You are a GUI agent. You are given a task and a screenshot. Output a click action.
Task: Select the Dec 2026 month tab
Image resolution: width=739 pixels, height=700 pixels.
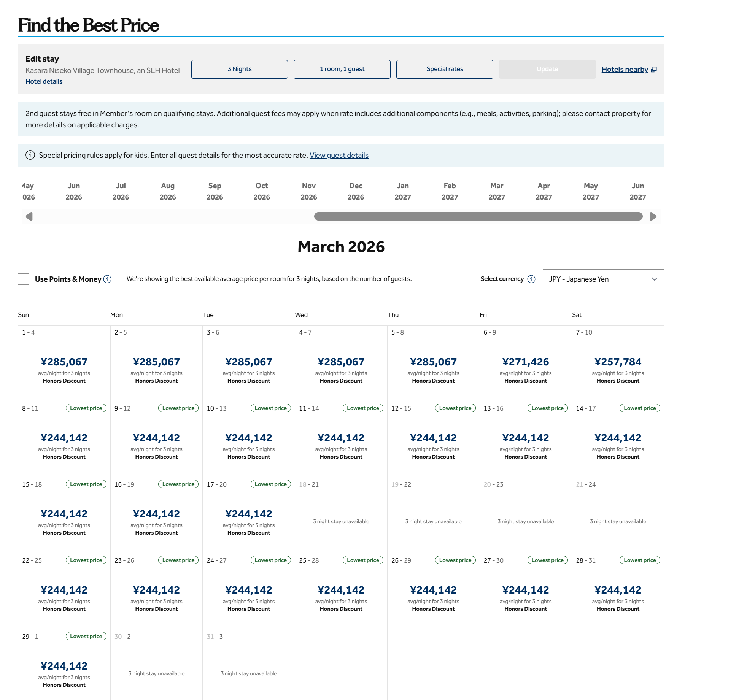(356, 191)
